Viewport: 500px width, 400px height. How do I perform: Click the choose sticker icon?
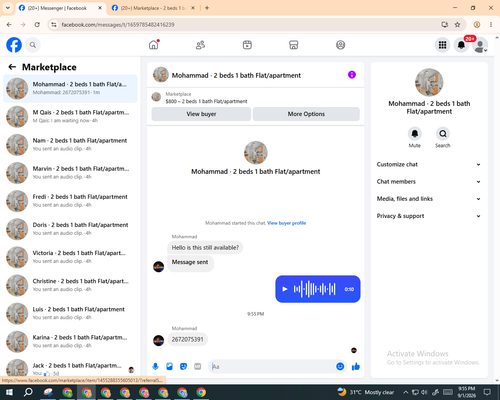(183, 367)
